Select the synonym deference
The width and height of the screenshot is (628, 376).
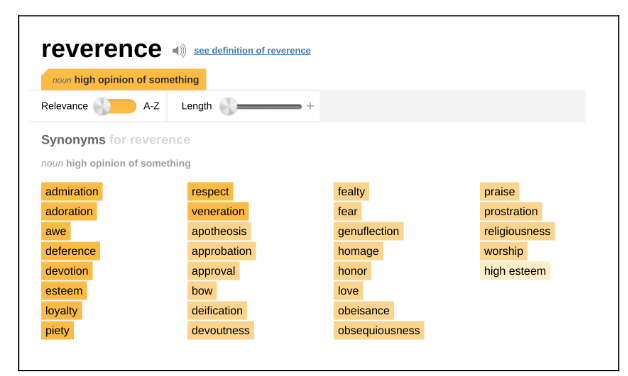click(70, 251)
